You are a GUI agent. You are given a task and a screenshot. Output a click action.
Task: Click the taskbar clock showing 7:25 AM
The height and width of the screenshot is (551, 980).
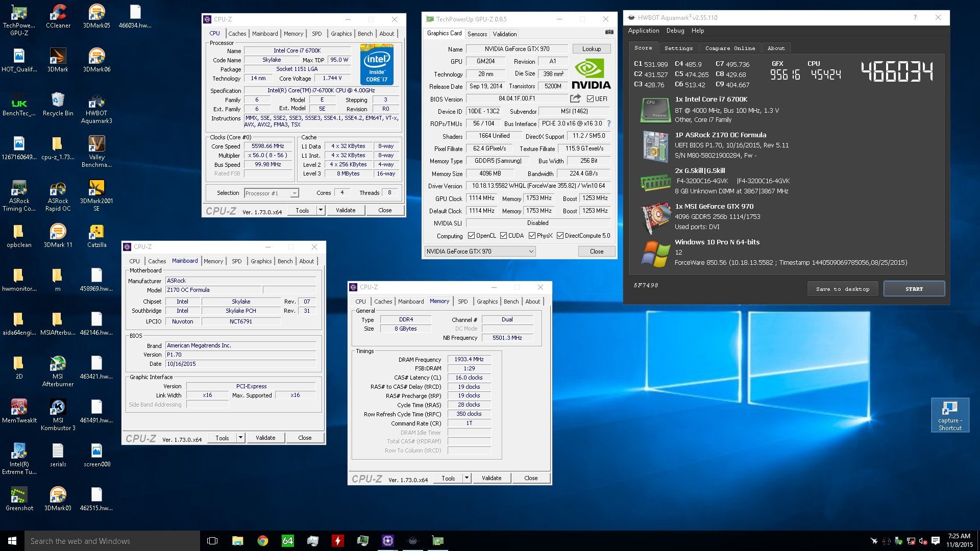(959, 540)
